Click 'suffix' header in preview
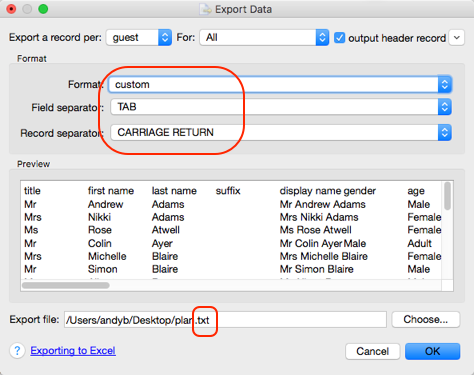The image size is (474, 375). click(228, 191)
